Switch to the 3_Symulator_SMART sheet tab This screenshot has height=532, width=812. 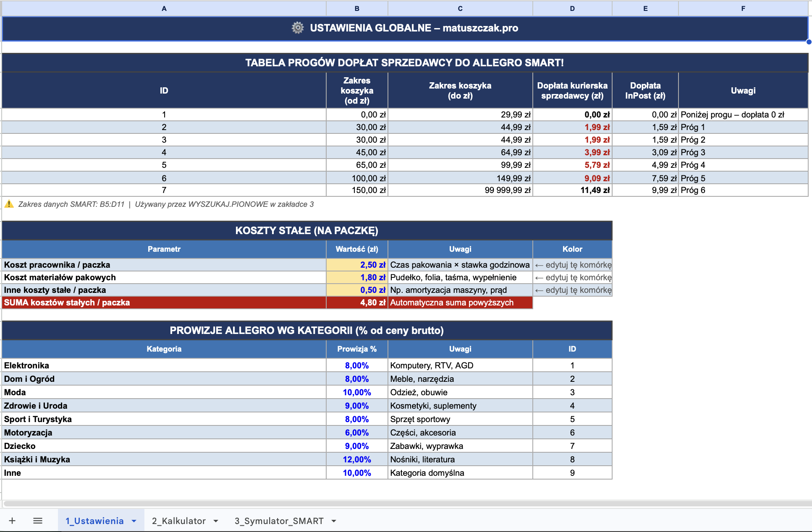(x=279, y=521)
